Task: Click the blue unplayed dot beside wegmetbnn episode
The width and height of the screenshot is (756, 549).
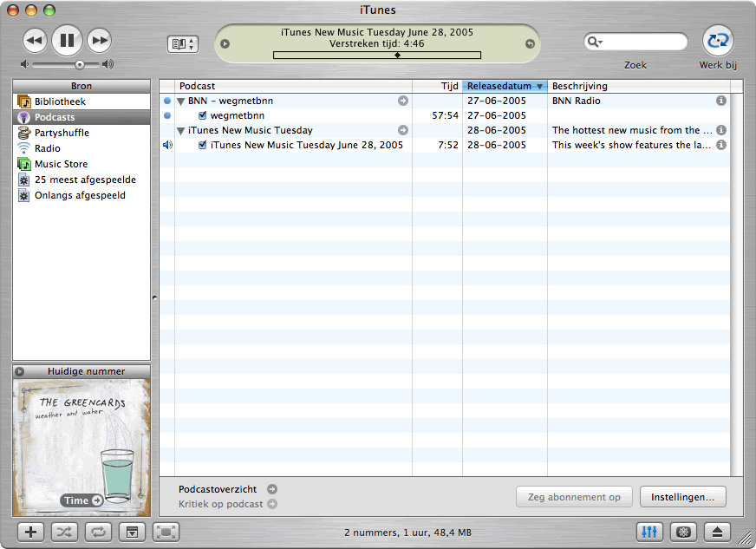Action: tap(167, 115)
